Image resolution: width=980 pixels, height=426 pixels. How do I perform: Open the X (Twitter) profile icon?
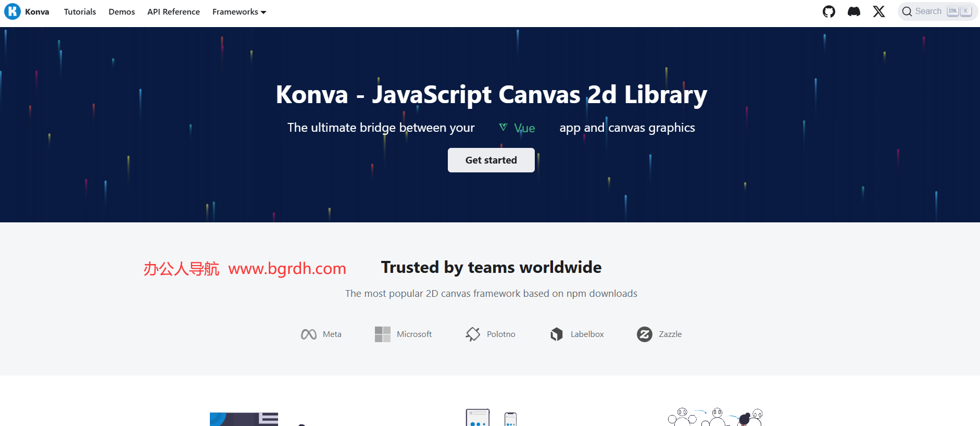(x=879, y=11)
